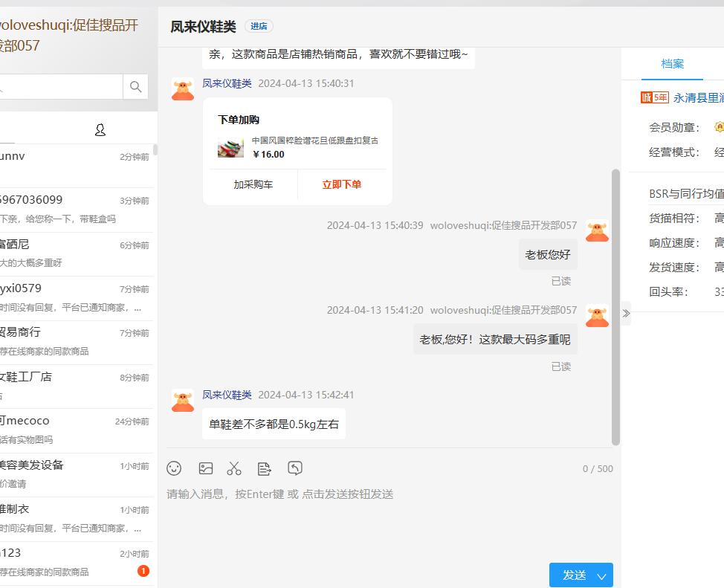Focus the contact search field
Viewport: 724px width, 588px height.
62,86
